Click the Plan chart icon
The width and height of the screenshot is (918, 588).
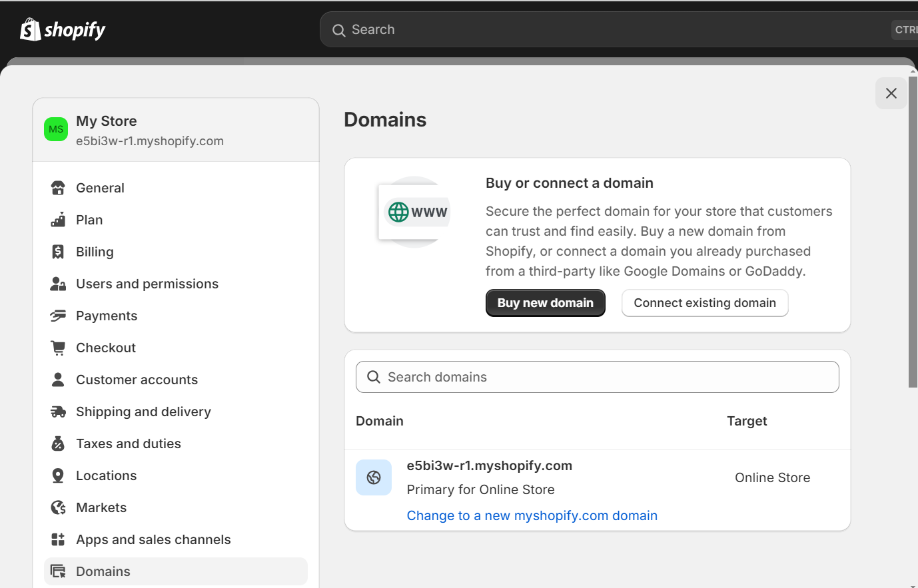(x=58, y=220)
